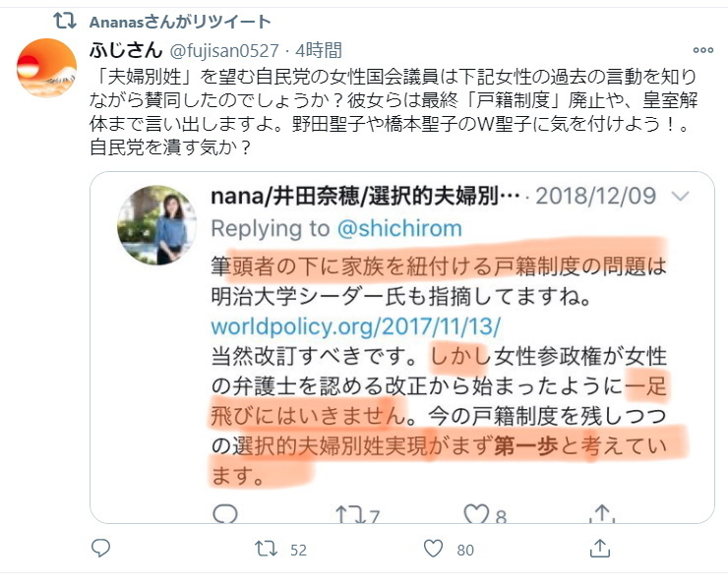
Task: Open the @shichirom profile mention
Action: point(399,229)
